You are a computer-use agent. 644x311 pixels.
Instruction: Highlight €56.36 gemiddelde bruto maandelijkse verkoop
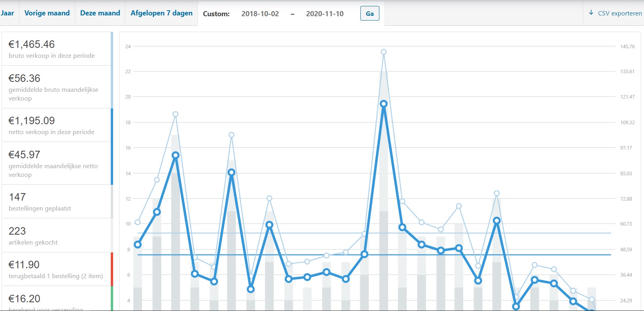click(57, 87)
